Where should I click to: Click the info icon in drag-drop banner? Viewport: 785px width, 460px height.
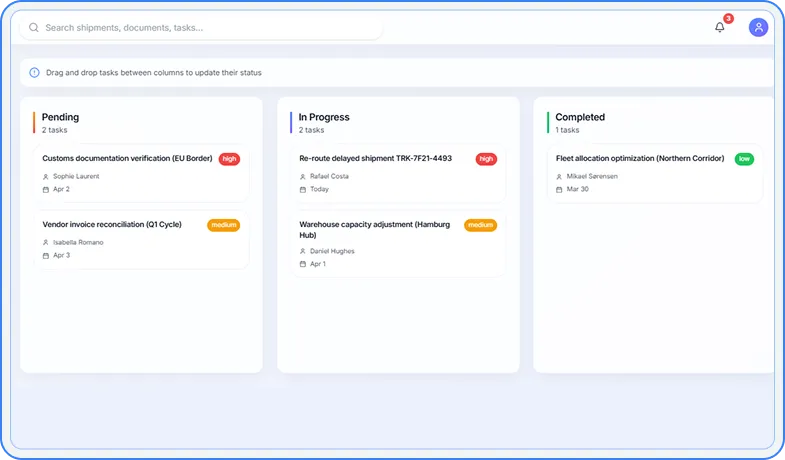(35, 73)
